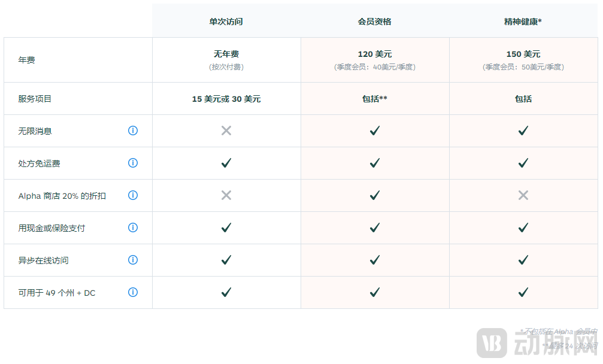Click gray X for Alpha 商店折扣 under 精神健康
603x364 pixels.
(523, 195)
